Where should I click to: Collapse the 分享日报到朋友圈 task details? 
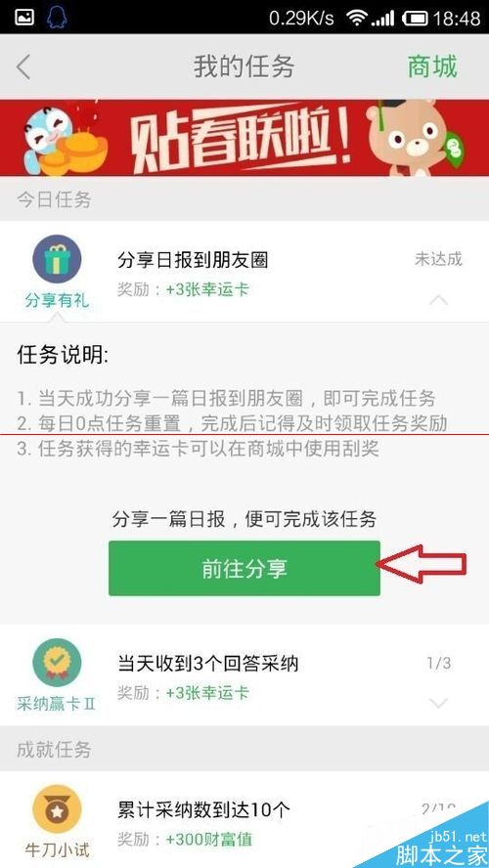click(438, 301)
